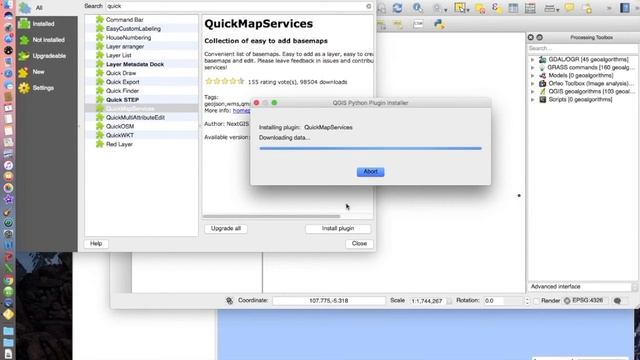Clear the plugin search field icon
Image resolution: width=640 pixels, height=360 pixels.
point(369,6)
